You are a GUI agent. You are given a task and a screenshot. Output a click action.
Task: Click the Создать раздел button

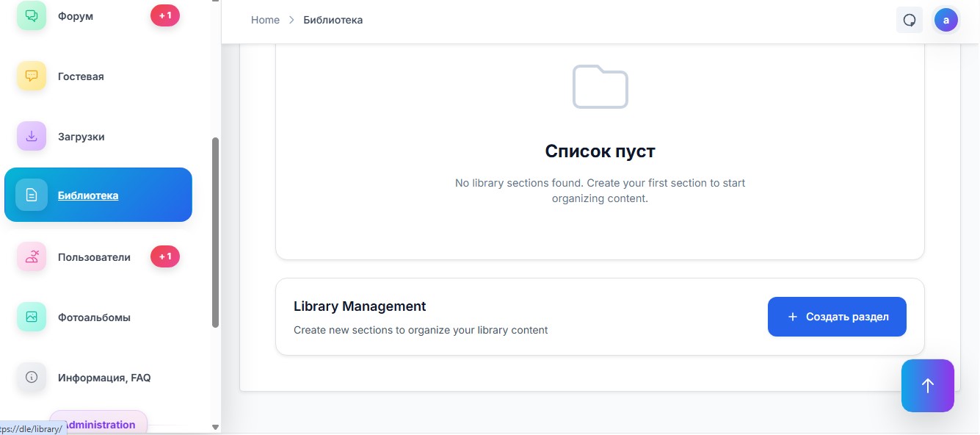837,317
